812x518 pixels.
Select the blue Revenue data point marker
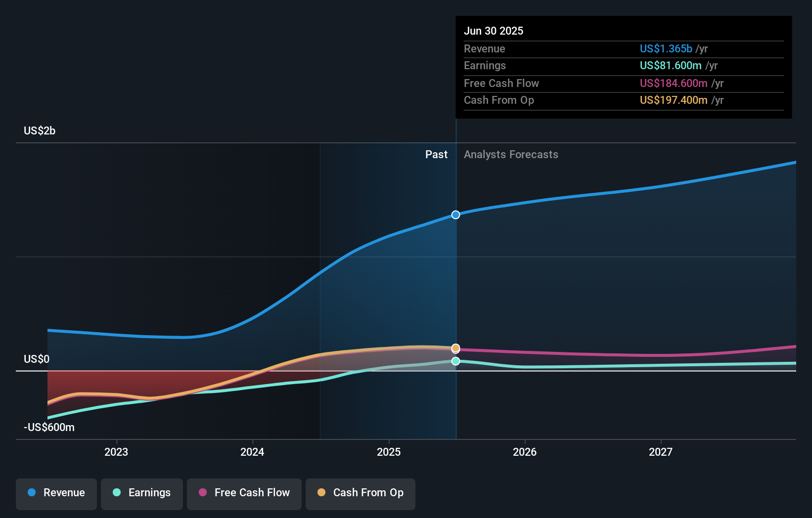pos(455,215)
